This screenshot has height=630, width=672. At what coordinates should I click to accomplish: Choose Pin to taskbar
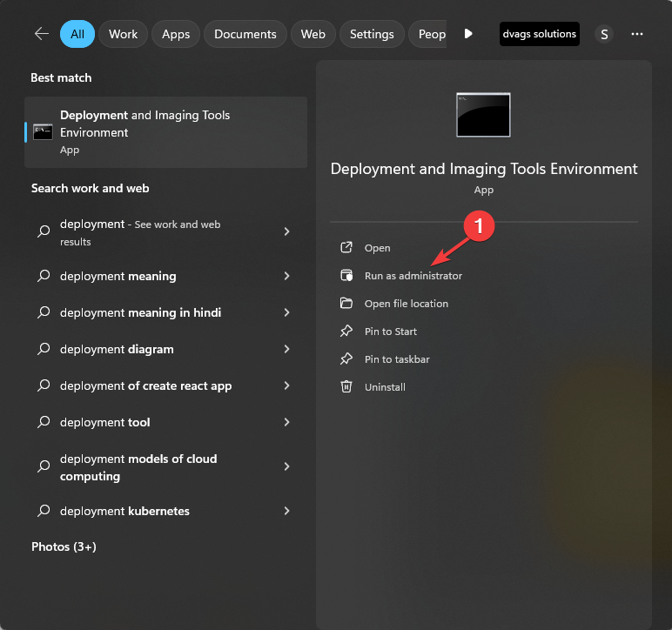397,359
